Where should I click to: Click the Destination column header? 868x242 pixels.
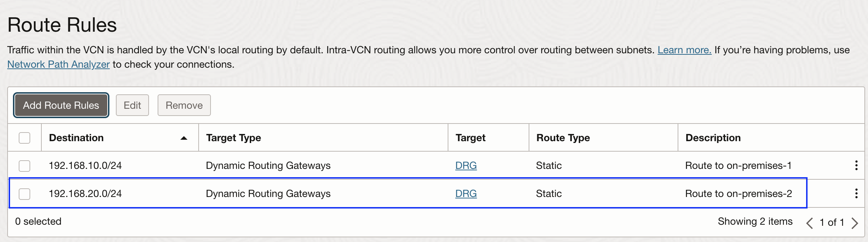[x=76, y=138]
